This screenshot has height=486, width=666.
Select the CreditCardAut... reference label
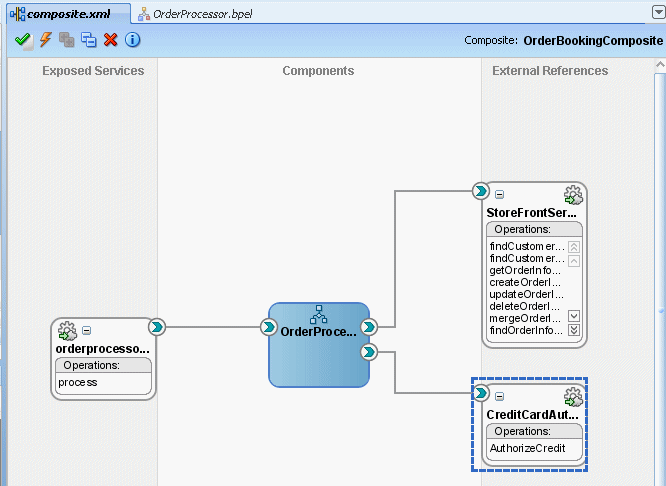(533, 415)
